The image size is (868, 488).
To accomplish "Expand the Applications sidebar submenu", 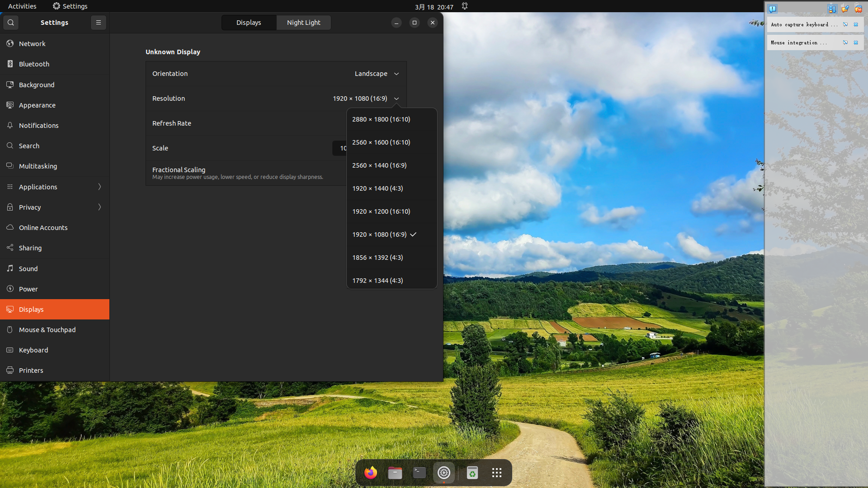I will 54,187.
